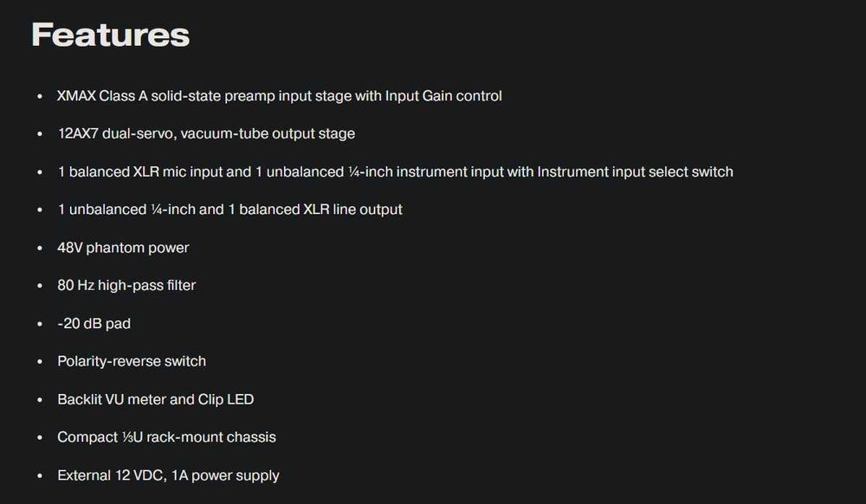Click the bullet before External 12 VDC
This screenshot has height=504, width=866.
39,476
